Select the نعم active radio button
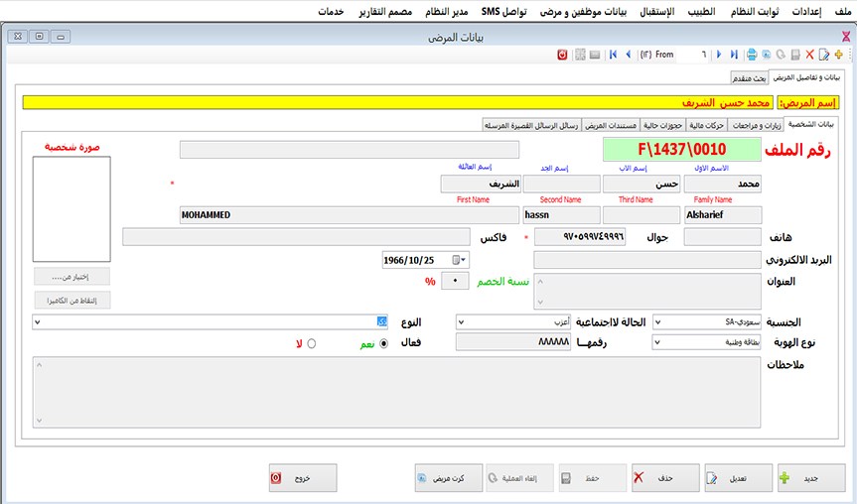 [383, 343]
